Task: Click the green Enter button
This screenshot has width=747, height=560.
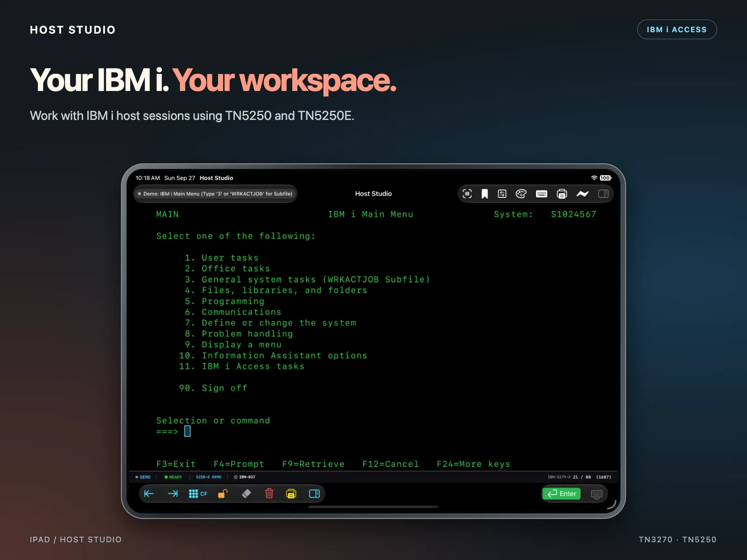Action: [x=562, y=494]
